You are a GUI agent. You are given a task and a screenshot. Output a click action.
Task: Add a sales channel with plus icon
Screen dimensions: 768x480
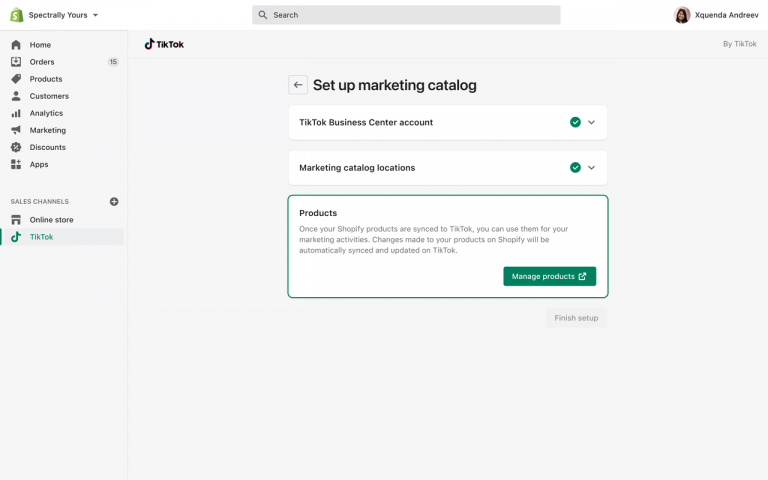(x=114, y=201)
